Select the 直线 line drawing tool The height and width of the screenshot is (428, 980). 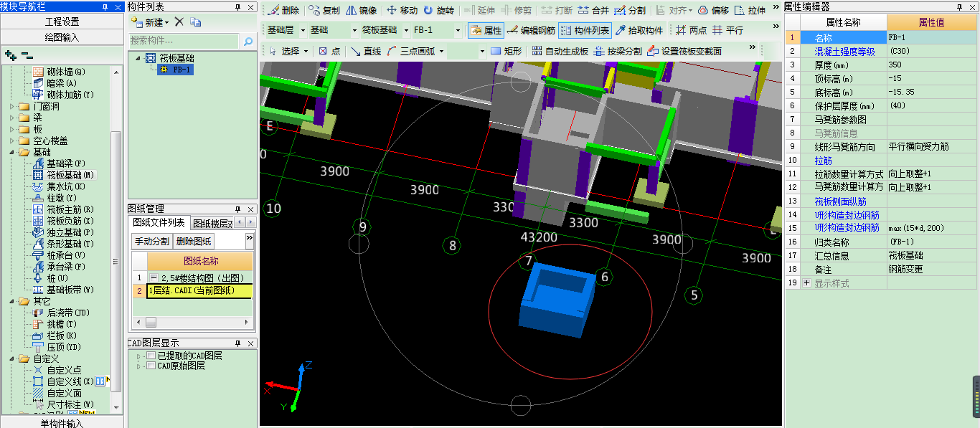pyautogui.click(x=366, y=51)
